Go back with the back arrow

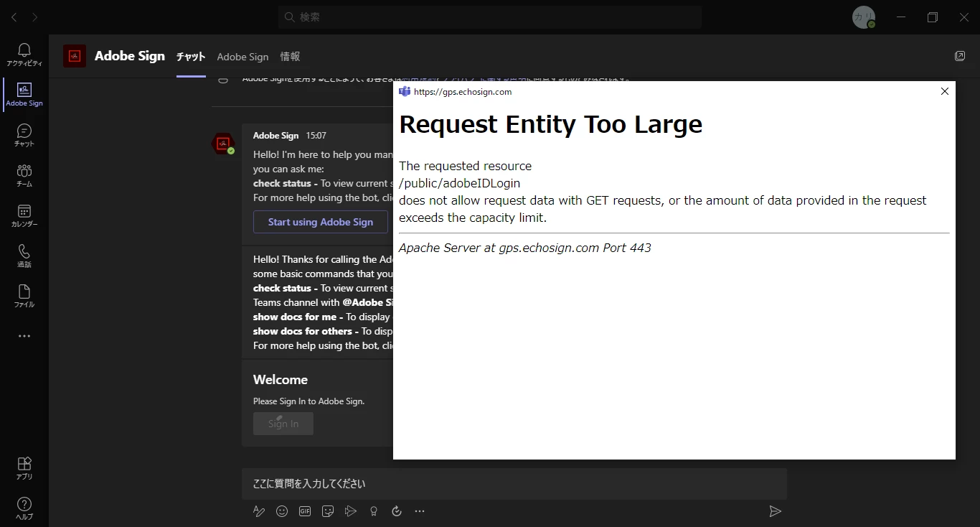click(14, 17)
